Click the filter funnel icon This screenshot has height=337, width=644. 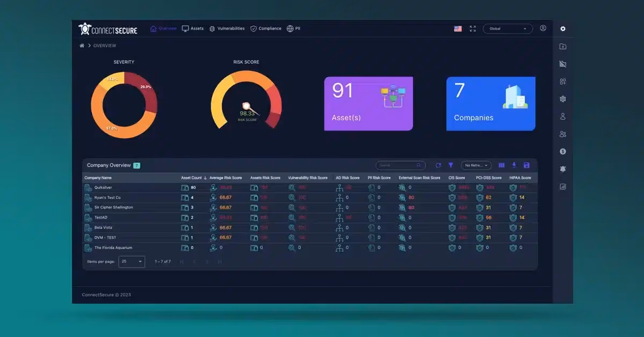point(451,165)
